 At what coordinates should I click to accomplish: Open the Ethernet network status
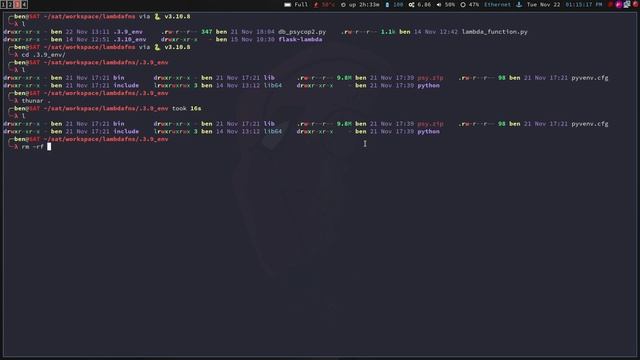click(x=497, y=5)
